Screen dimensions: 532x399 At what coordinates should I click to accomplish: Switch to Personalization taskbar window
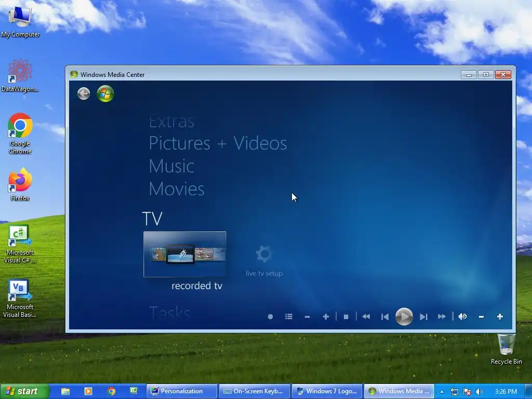click(181, 391)
